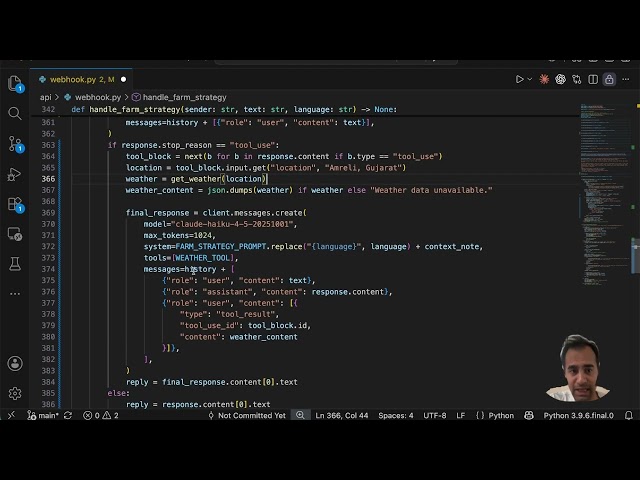The width and height of the screenshot is (640, 480).
Task: Open the Search view in activity bar
Action: pos(15,113)
